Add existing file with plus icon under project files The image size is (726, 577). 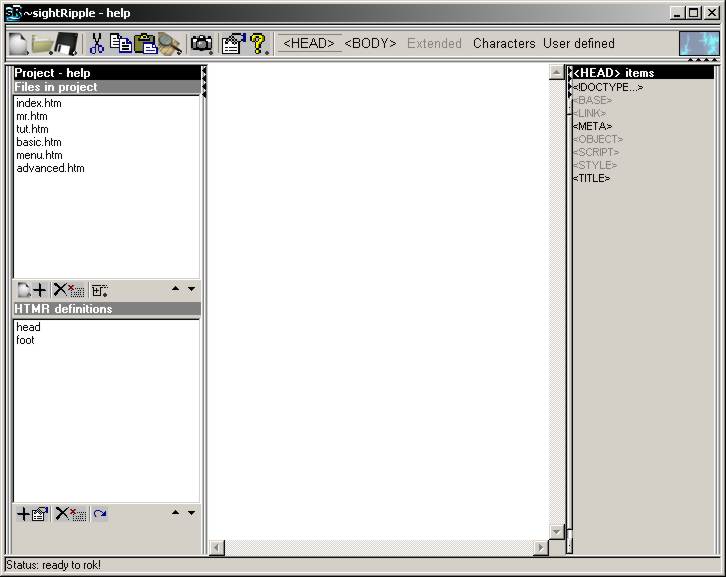[x=40, y=290]
